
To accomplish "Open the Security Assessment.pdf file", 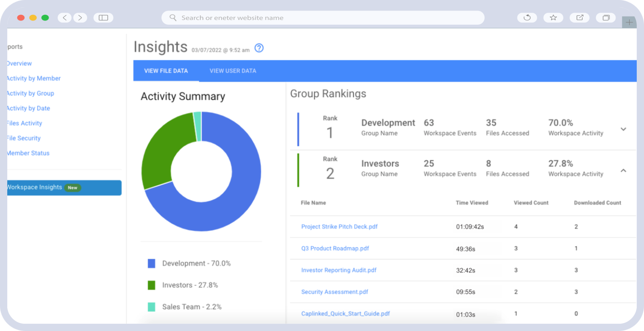I will pyautogui.click(x=334, y=292).
